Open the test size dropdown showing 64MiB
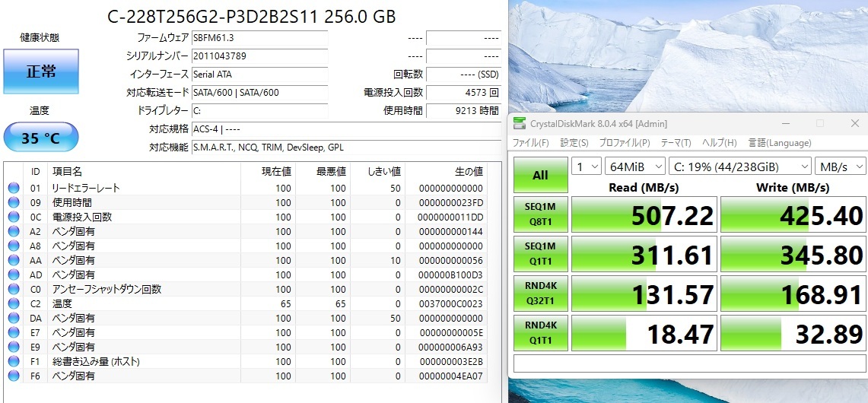This screenshot has height=403, width=868. 635,166
